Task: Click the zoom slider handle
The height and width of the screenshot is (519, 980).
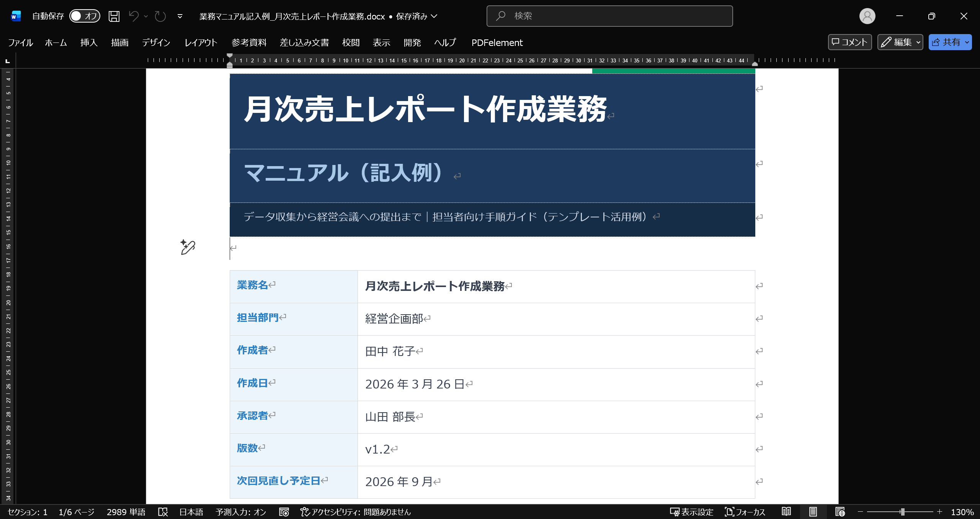Action: [x=902, y=512]
